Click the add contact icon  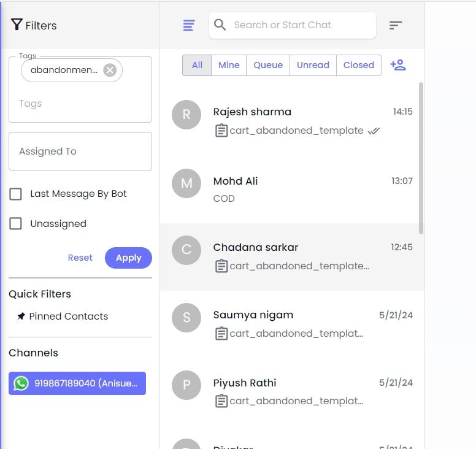pyautogui.click(x=398, y=65)
